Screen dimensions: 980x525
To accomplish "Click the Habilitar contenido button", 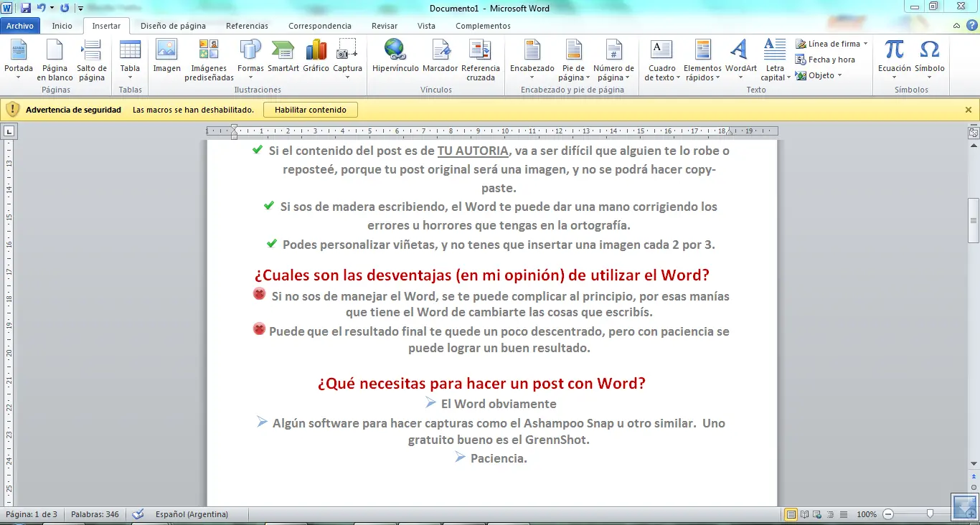I will pos(311,110).
